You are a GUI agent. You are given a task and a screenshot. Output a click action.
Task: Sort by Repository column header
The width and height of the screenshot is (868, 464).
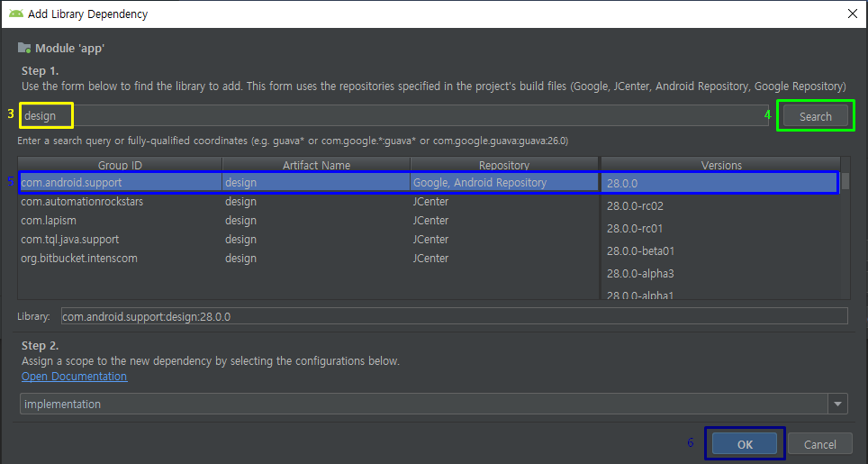(503, 165)
